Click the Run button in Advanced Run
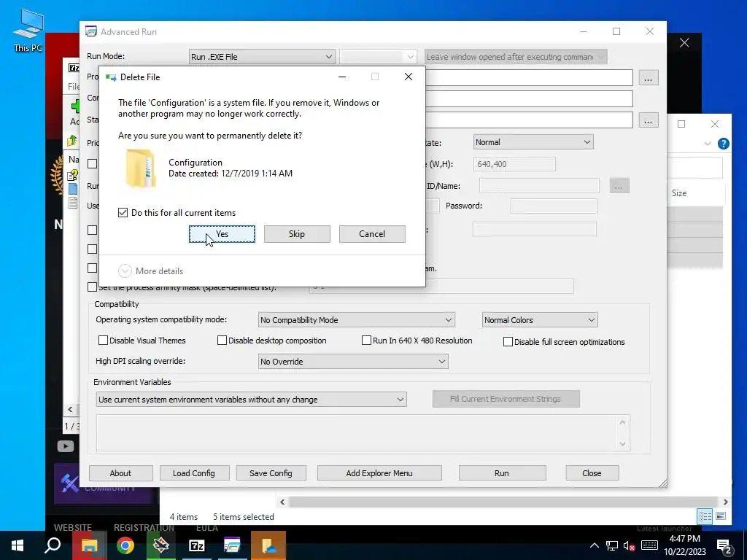747x560 pixels. tap(502, 472)
